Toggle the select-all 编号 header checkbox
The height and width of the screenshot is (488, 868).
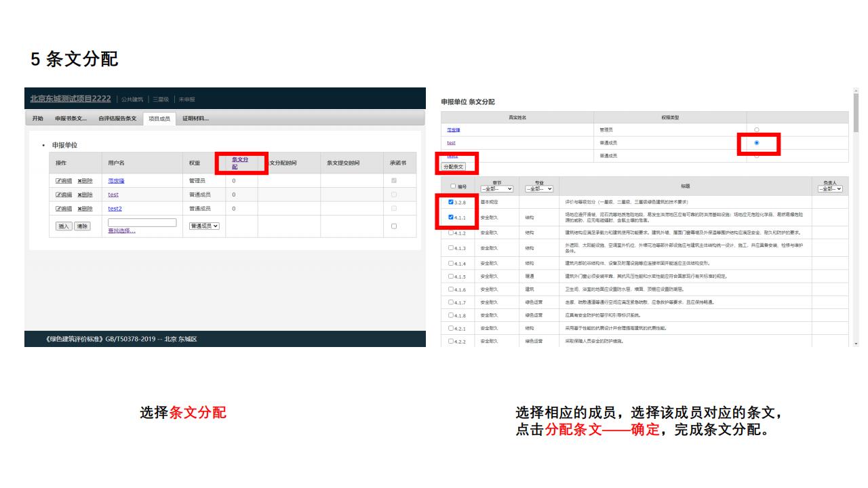[x=453, y=186]
